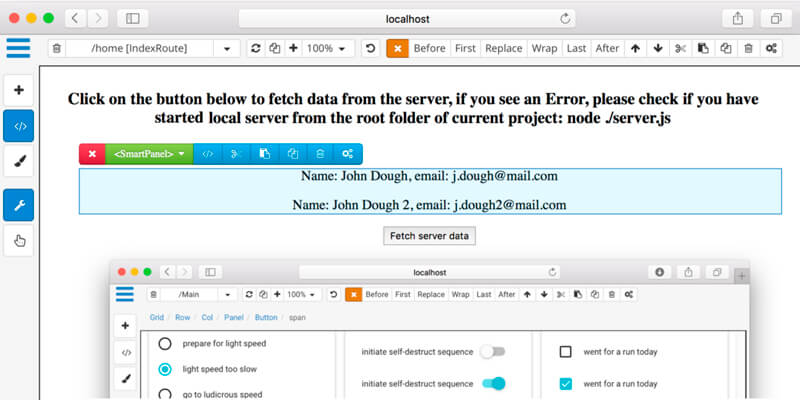This screenshot has width=800, height=400.
Task: Click 'Replace' in the top editor toolbar
Action: 504,48
